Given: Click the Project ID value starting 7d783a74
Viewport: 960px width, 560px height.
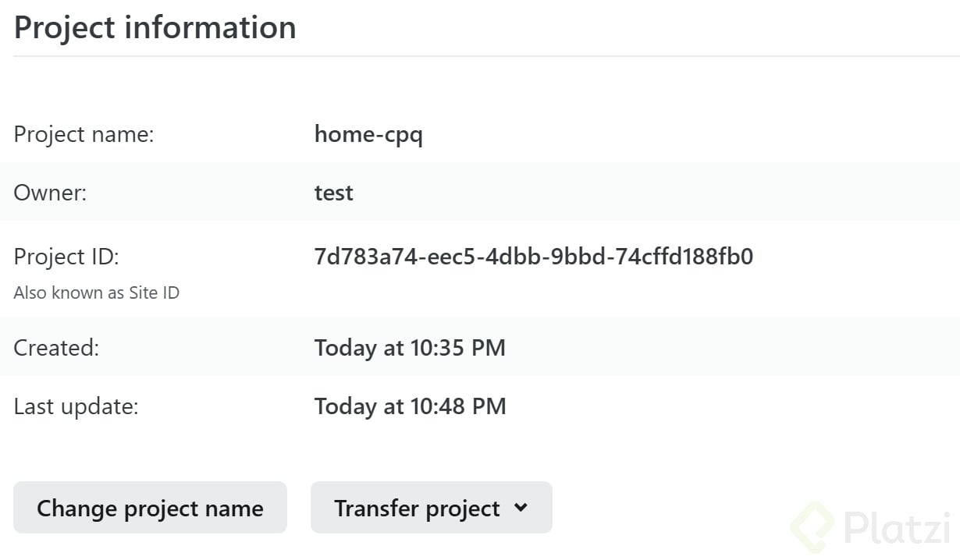Looking at the screenshot, I should tap(534, 257).
